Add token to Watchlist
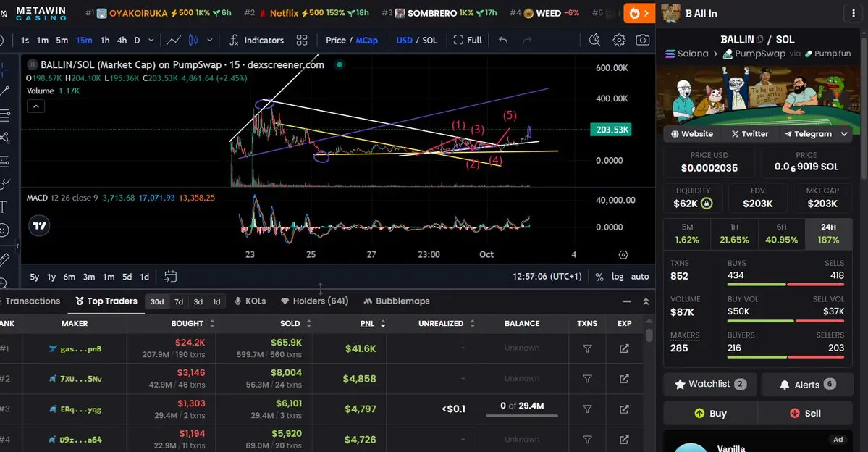868x452 pixels. click(710, 384)
